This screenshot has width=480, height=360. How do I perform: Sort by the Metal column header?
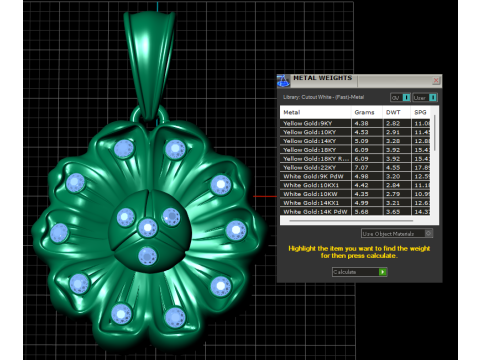[315, 112]
